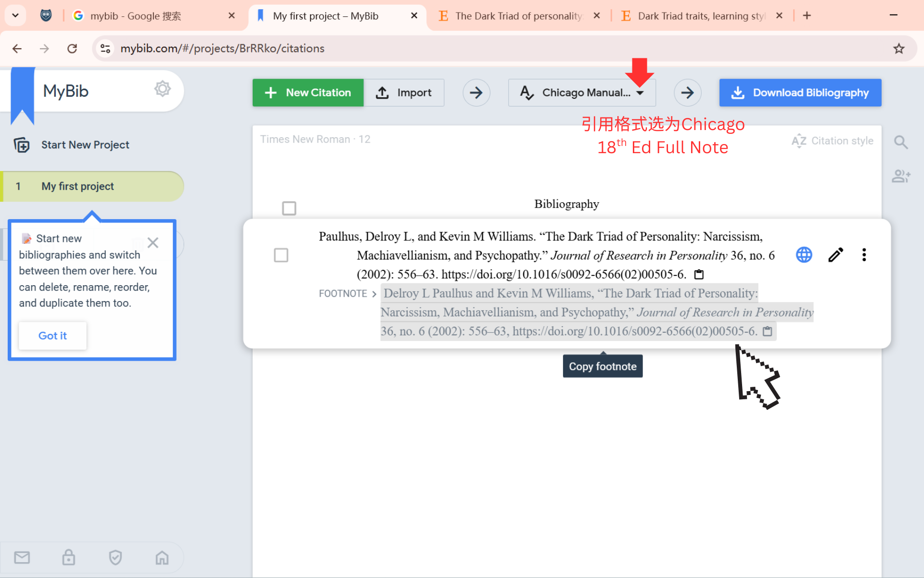Click the Download Bibliography button
The image size is (924, 578).
[800, 92]
